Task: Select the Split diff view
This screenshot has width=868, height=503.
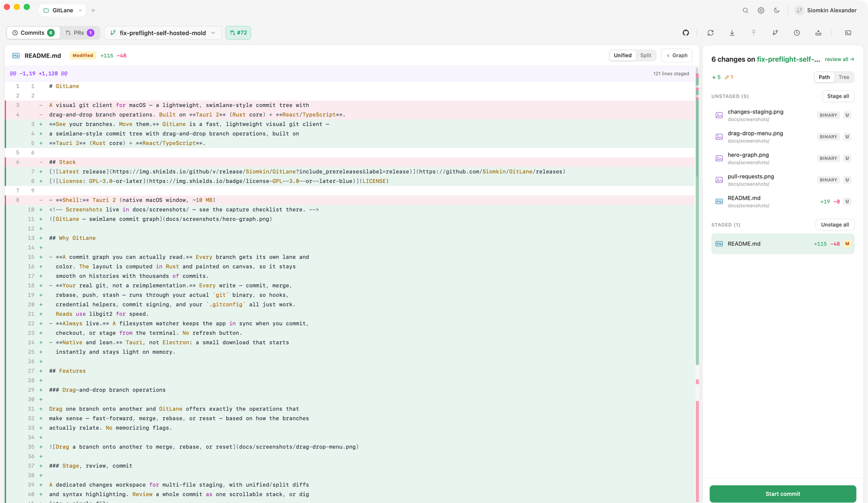Action: (x=646, y=55)
